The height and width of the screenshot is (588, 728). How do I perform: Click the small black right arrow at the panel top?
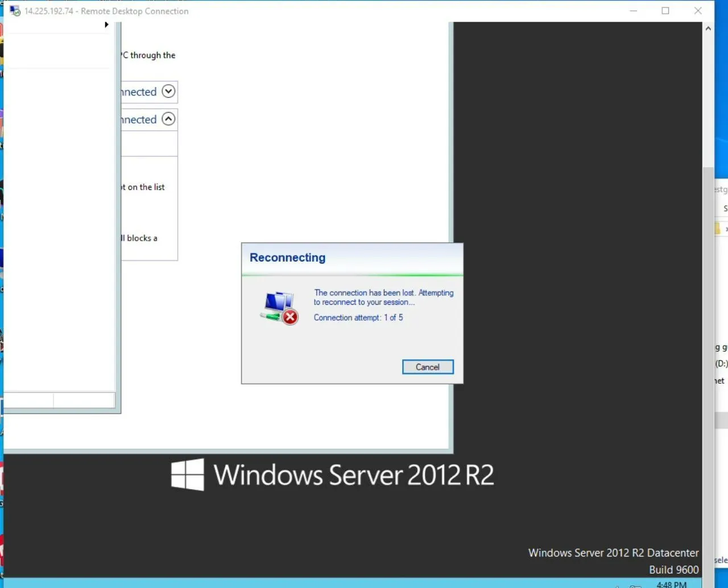[106, 24]
